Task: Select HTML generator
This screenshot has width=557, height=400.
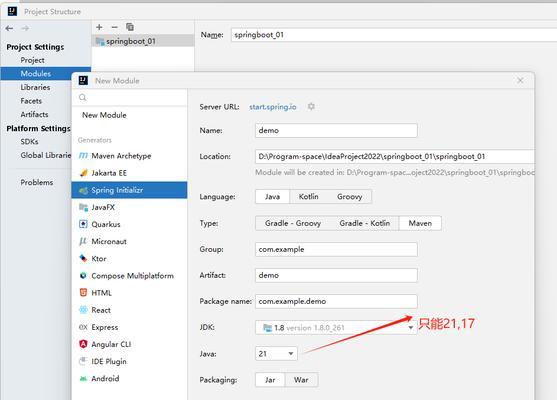Action: 129,293
